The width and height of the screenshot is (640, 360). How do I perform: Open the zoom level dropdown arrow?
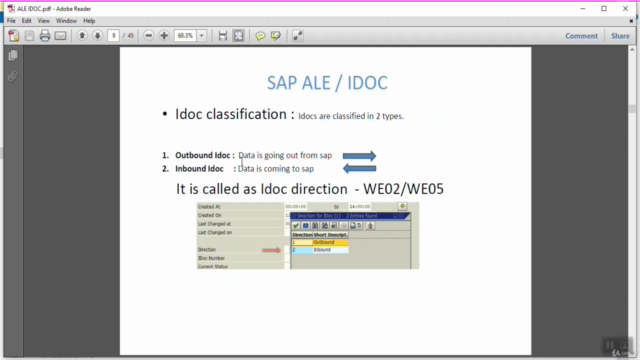click(x=202, y=36)
